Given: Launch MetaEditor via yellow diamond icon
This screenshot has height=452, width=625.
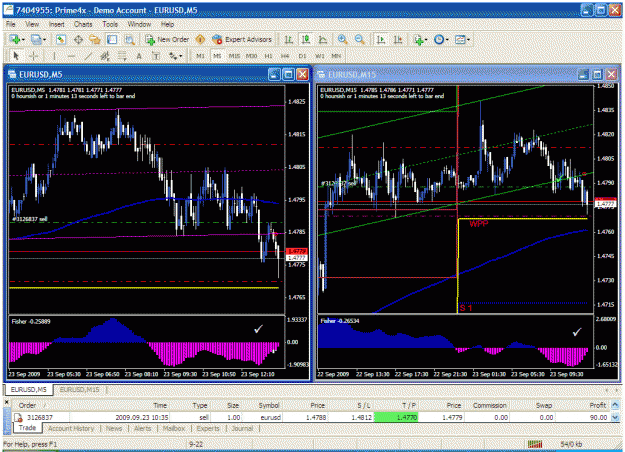Looking at the screenshot, I should 200,39.
